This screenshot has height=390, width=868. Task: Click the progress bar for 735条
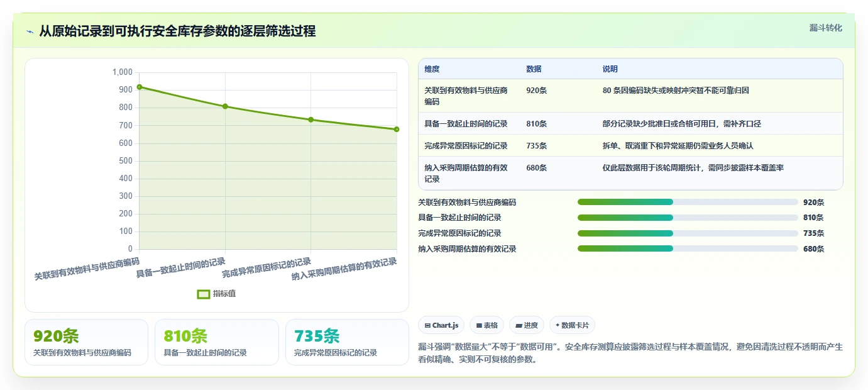(688, 233)
